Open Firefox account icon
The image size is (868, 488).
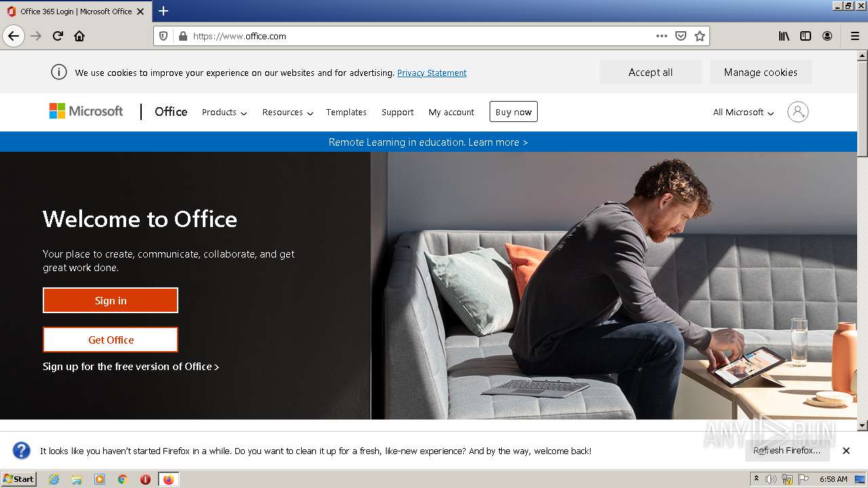(x=827, y=36)
